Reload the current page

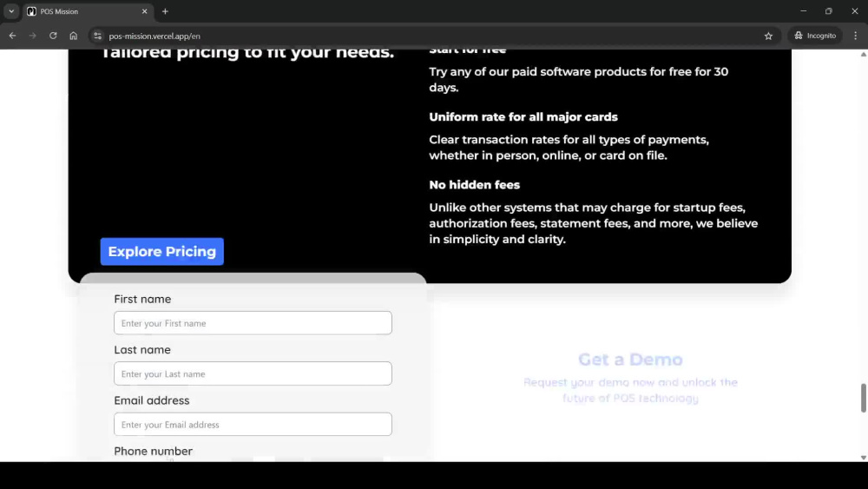coord(53,36)
